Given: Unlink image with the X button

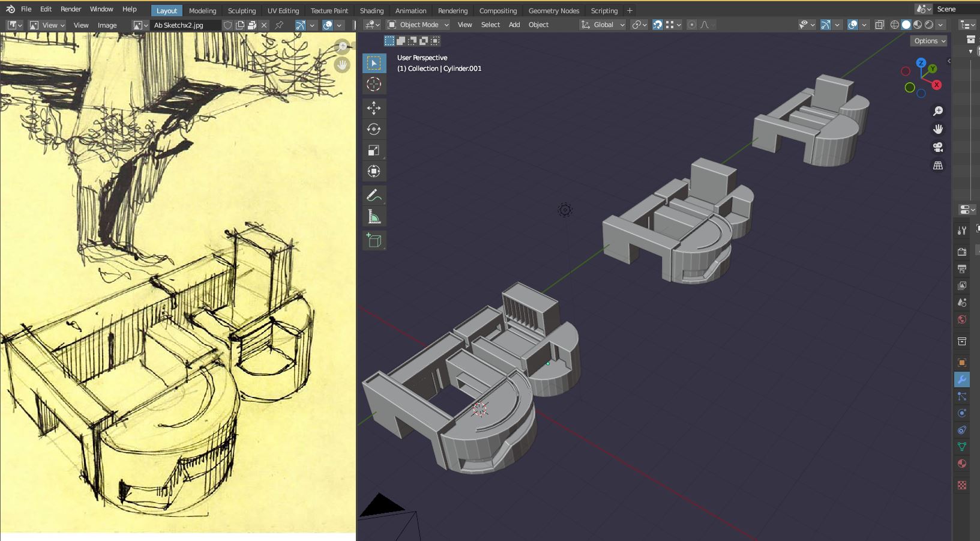Looking at the screenshot, I should coord(264,25).
